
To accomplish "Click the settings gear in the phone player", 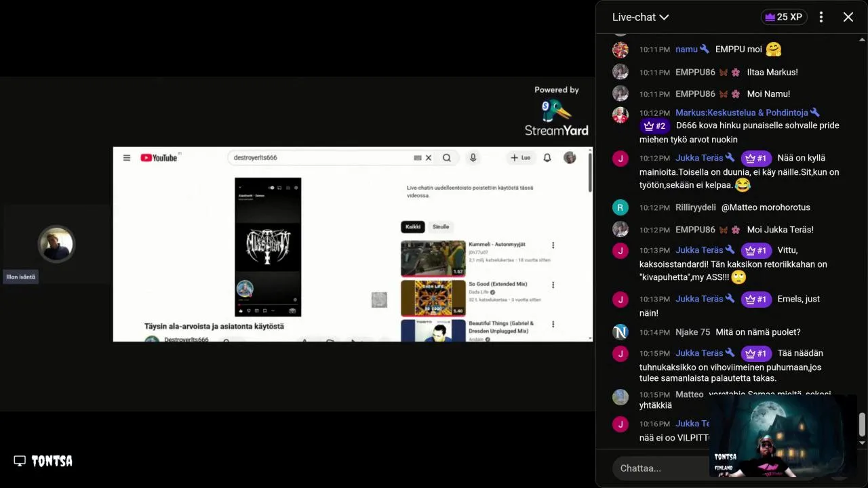I will click(x=296, y=187).
